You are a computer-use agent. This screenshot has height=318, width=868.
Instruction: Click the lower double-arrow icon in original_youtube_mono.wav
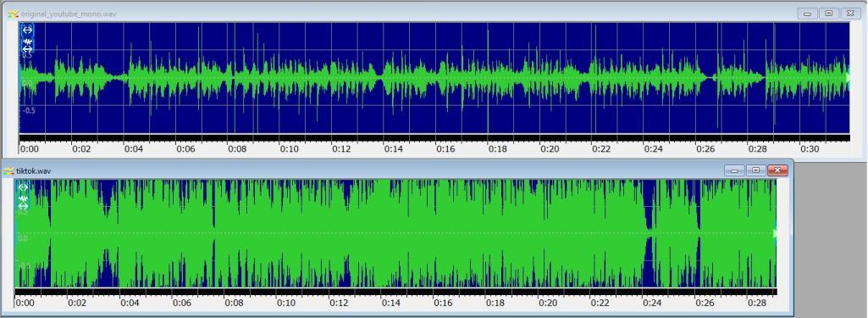click(x=28, y=49)
